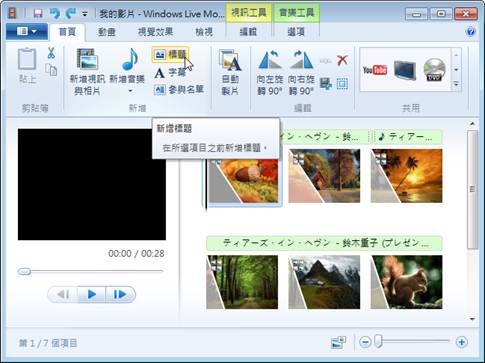Screen dimensions: 485x363
Task: Click the snapshot/save frame icon in 編輯 group
Action: coord(326,84)
